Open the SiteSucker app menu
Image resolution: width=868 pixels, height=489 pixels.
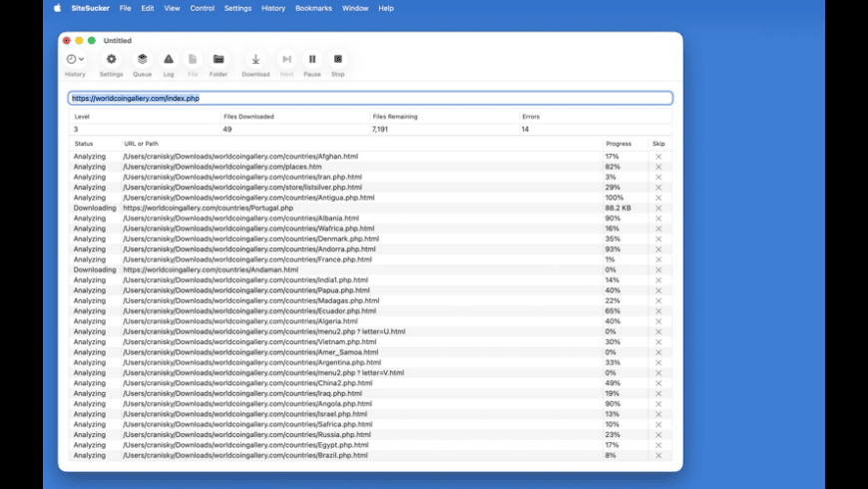coord(90,8)
